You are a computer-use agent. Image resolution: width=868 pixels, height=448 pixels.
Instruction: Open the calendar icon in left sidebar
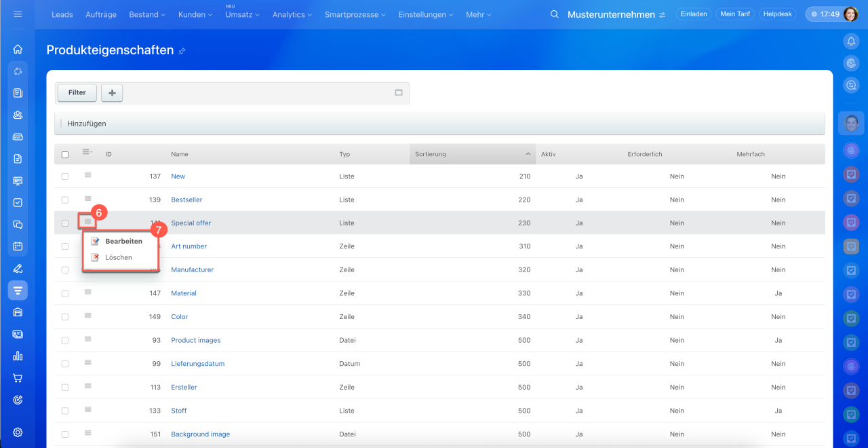18,246
